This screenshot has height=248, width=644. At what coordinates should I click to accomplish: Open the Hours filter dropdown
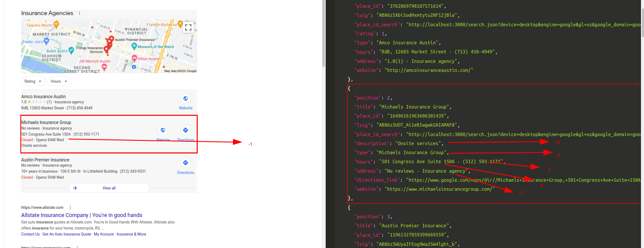(60, 81)
